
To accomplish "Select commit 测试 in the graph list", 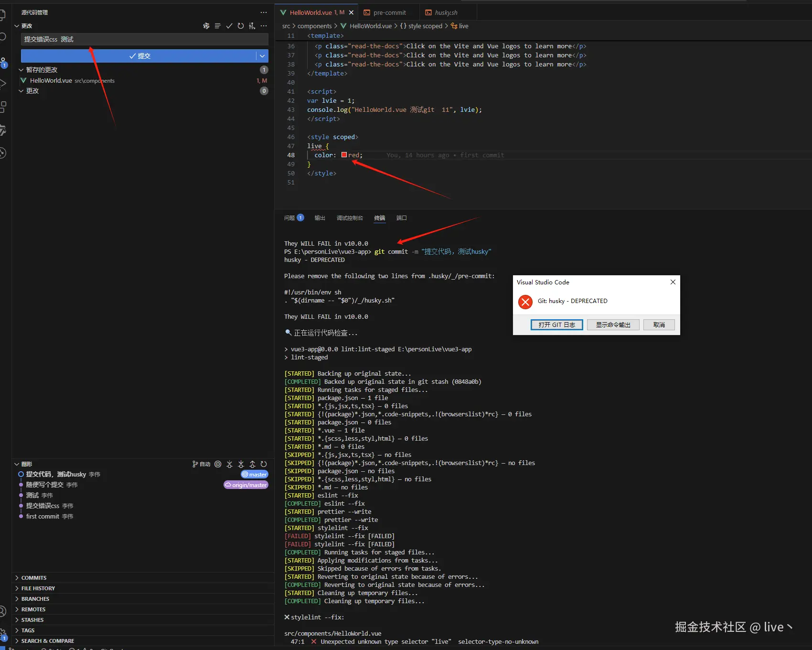I will (x=143, y=496).
